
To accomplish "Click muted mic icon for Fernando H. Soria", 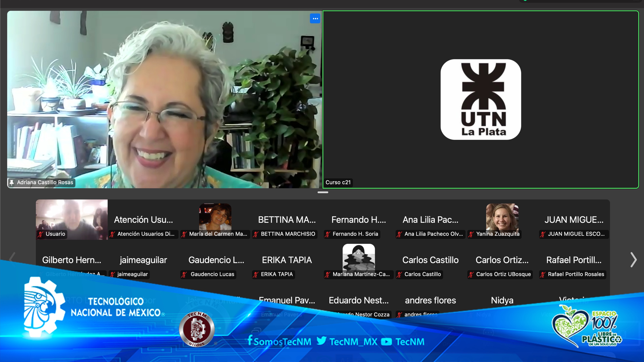I will [327, 234].
